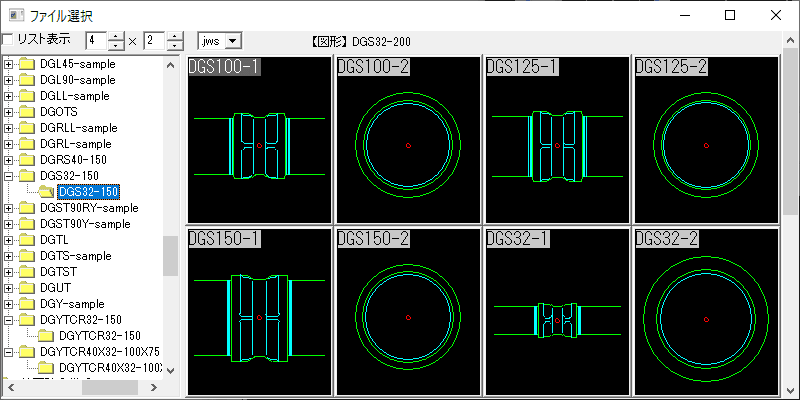Screen dimensions: 800x400
Task: Pick the DGS32-2 drawing thumbnail
Action: tap(705, 311)
